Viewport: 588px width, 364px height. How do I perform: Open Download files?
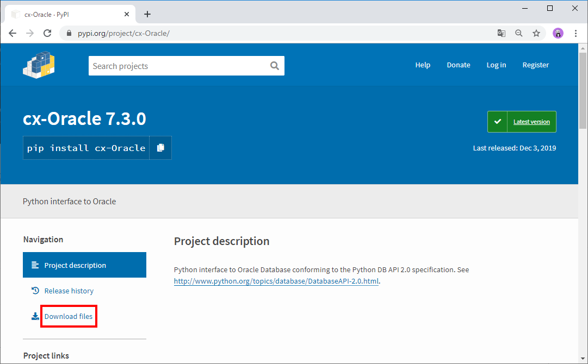68,316
